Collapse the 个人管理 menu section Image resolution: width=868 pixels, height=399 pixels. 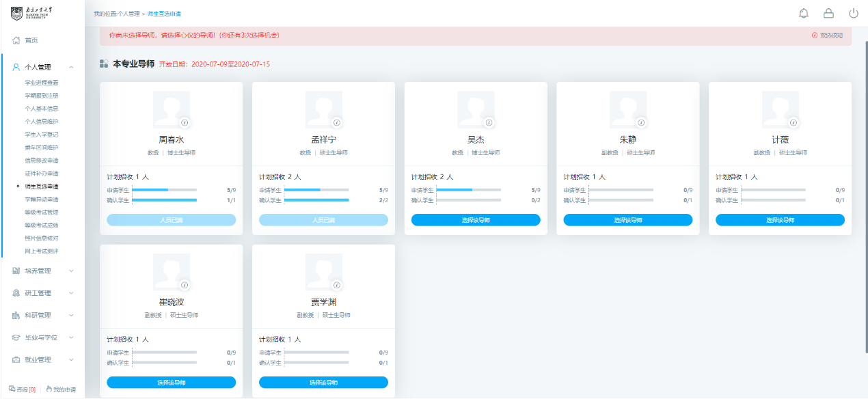coord(71,67)
